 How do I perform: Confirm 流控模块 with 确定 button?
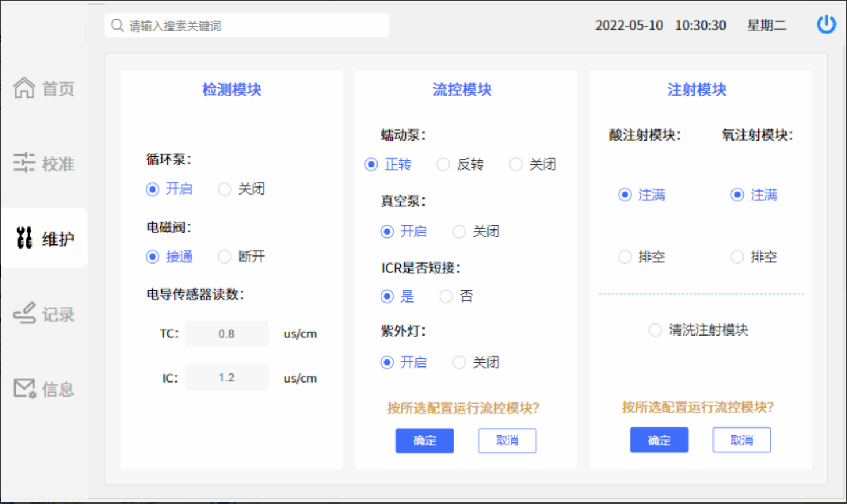[x=425, y=441]
